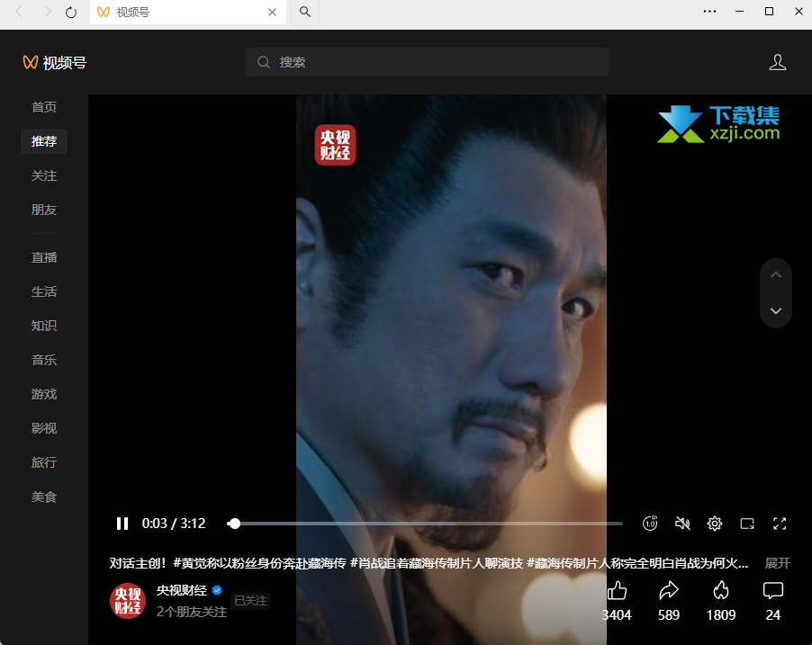Open 生活 category

(x=44, y=291)
